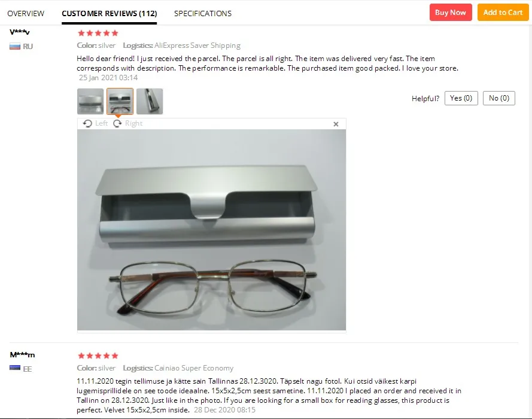
Task: Click the five-star rating of M***m review
Action: point(98,356)
